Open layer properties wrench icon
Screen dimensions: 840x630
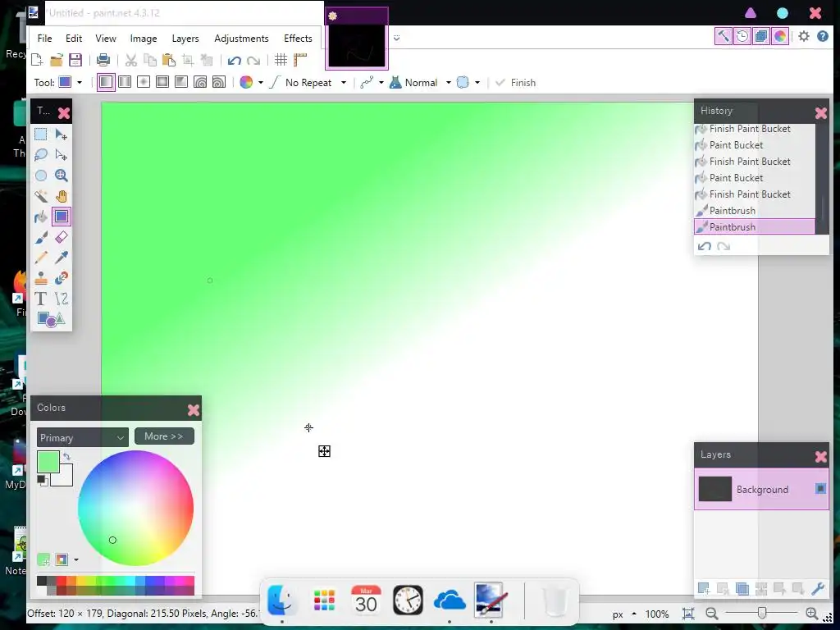(x=818, y=589)
